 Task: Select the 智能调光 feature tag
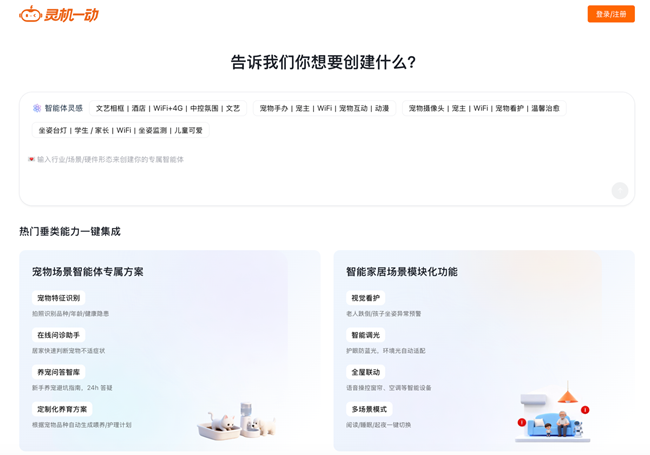365,335
